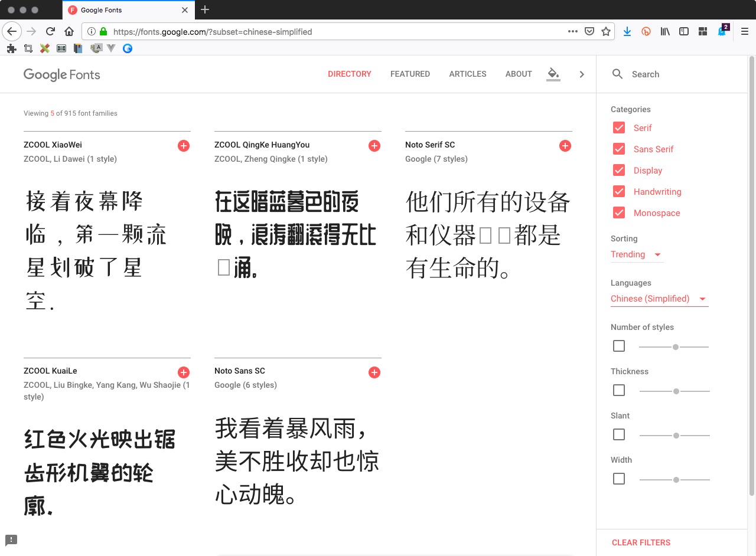Click the four-tile grid extension icon
The width and height of the screenshot is (756, 556).
[703, 32]
